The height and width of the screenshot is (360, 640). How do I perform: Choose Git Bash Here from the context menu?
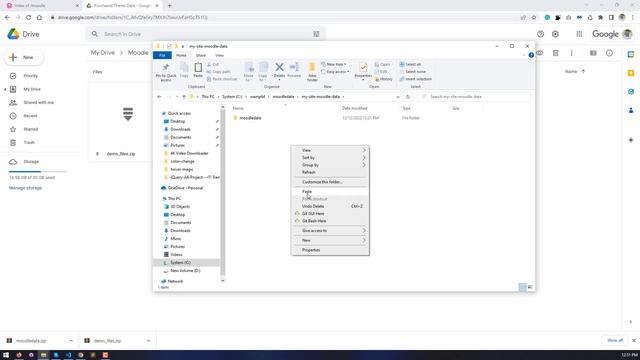click(x=330, y=221)
